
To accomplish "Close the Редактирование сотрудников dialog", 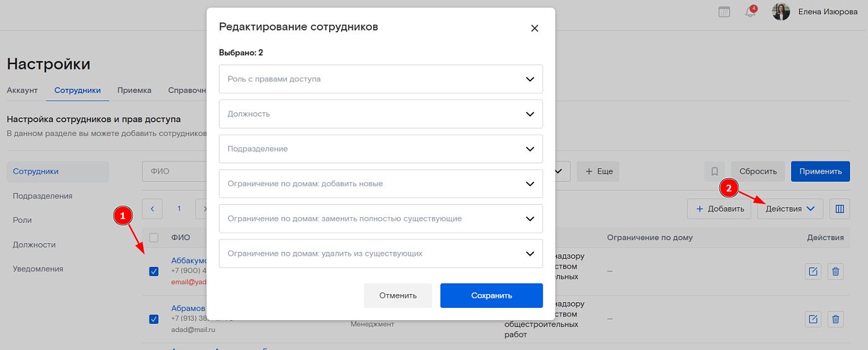I will 534,28.
